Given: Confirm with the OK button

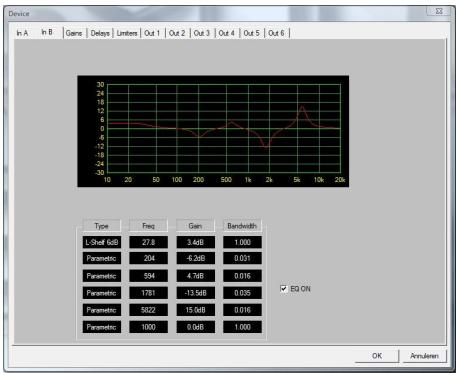Looking at the screenshot, I should coord(377,356).
